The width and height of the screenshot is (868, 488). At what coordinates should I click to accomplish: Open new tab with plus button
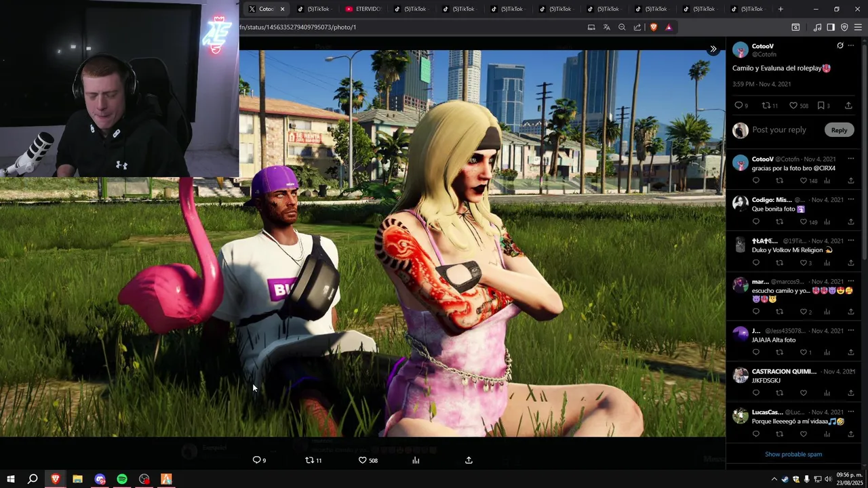tap(781, 9)
